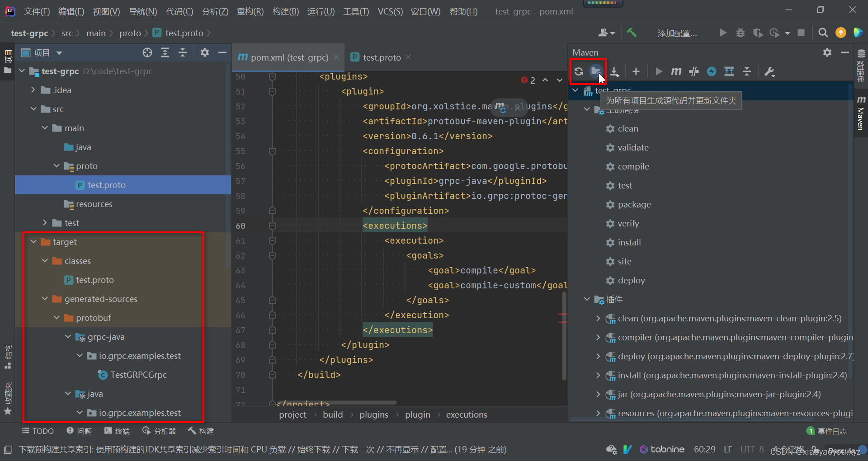Add Maven project with plus icon
The height and width of the screenshot is (461, 868).
[x=636, y=71]
